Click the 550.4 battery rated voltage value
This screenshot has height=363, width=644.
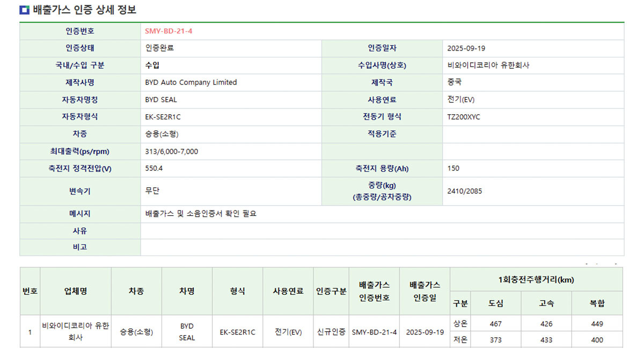(x=154, y=169)
